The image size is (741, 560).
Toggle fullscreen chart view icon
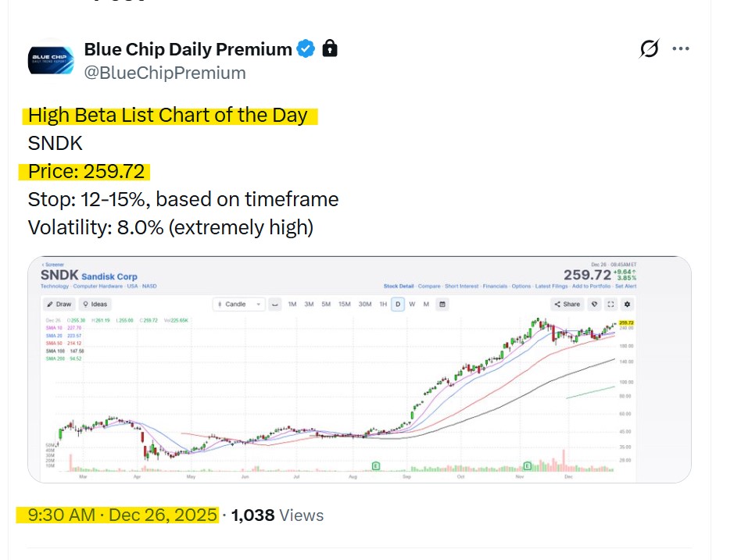click(x=610, y=304)
